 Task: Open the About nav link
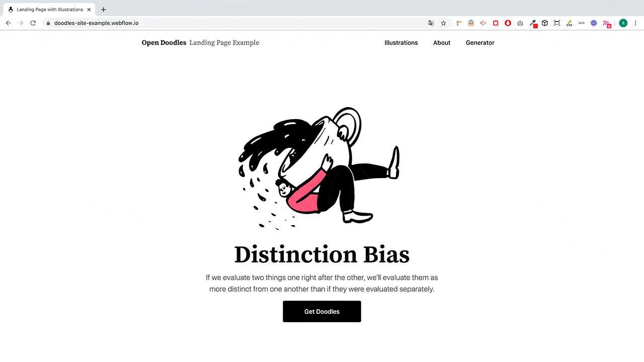click(x=442, y=43)
